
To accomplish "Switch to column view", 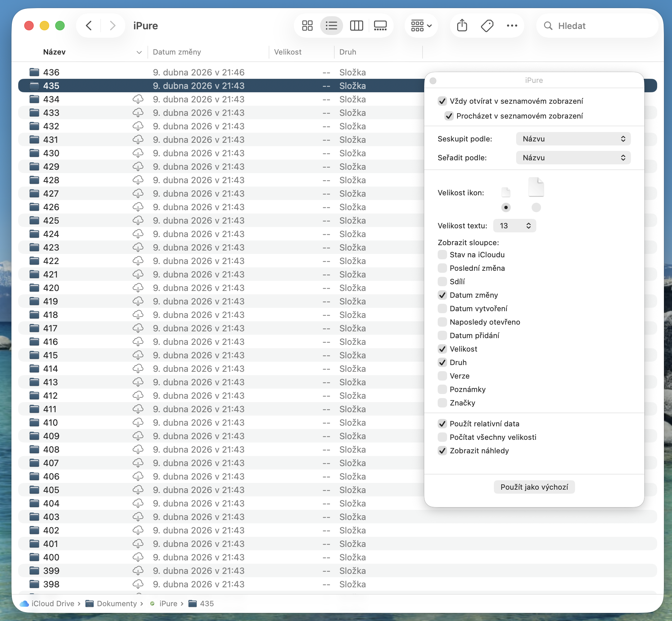I will (x=356, y=26).
